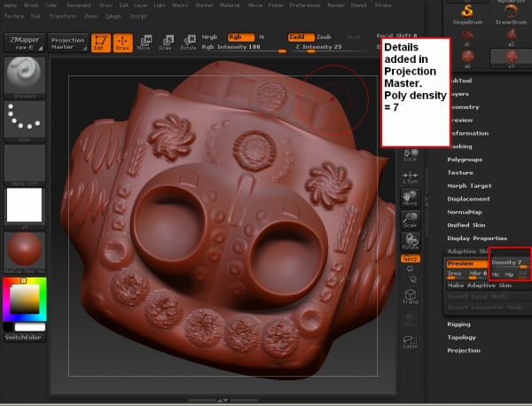Viewport: 532px width, 406px height.
Task: Adjust the Adaptive Skin Density slider
Action: point(510,263)
